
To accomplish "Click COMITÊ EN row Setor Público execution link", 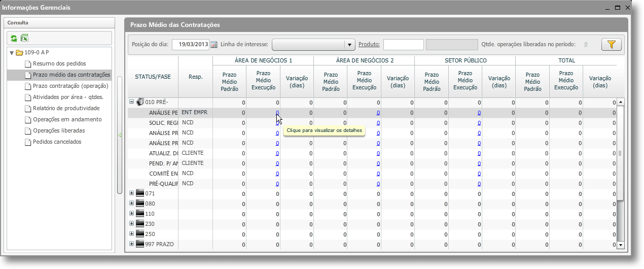I will (x=479, y=174).
